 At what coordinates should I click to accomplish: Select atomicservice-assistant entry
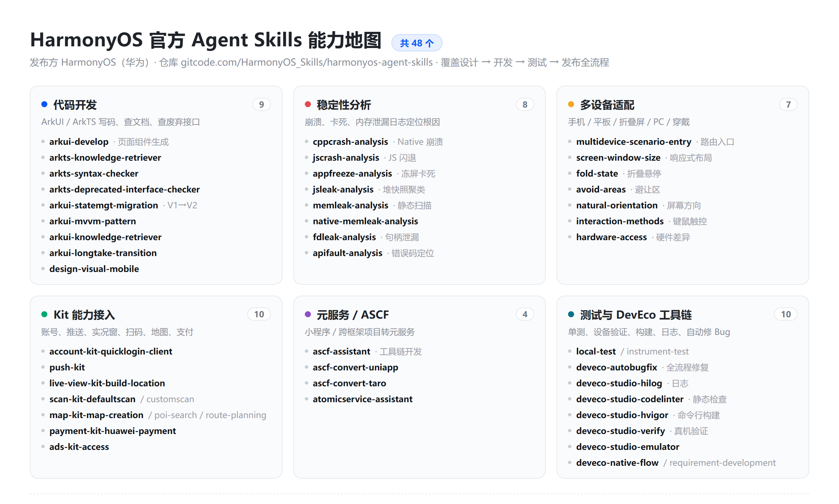tap(362, 399)
